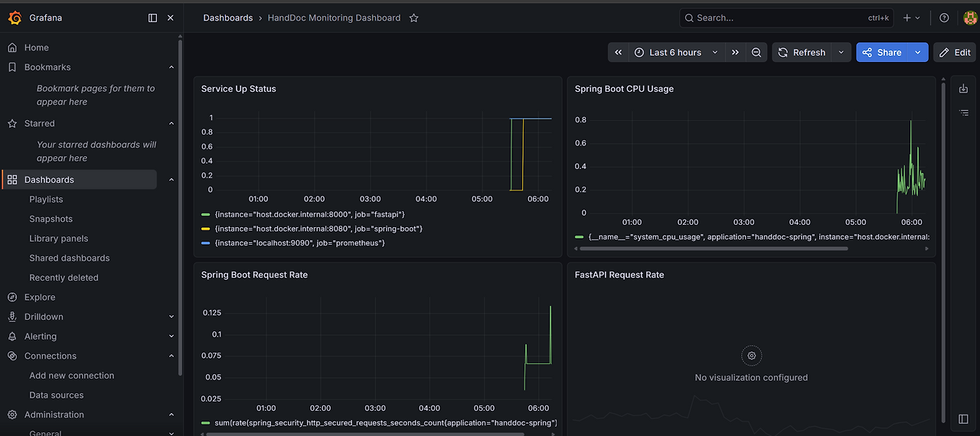Click the Edit dashboard button

(x=955, y=52)
